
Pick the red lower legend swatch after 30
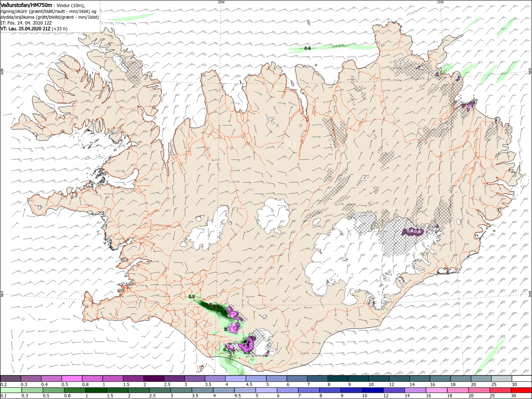pyautogui.click(x=522, y=390)
